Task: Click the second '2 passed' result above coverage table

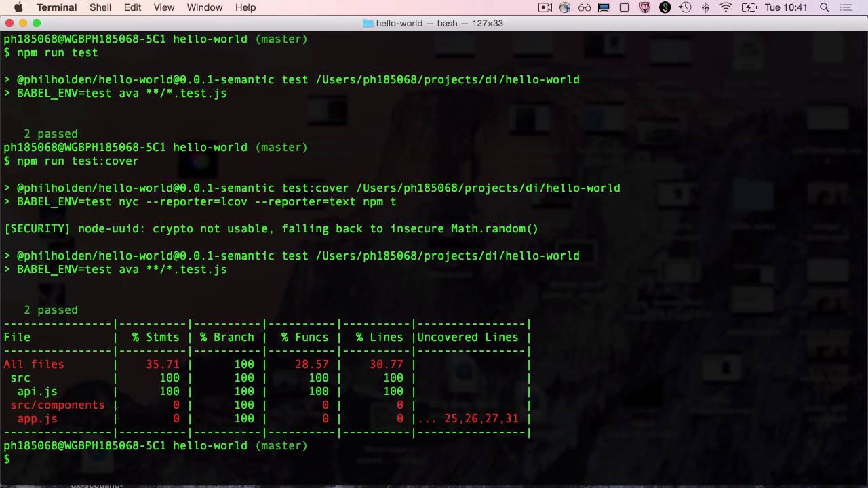Action: [51, 310]
